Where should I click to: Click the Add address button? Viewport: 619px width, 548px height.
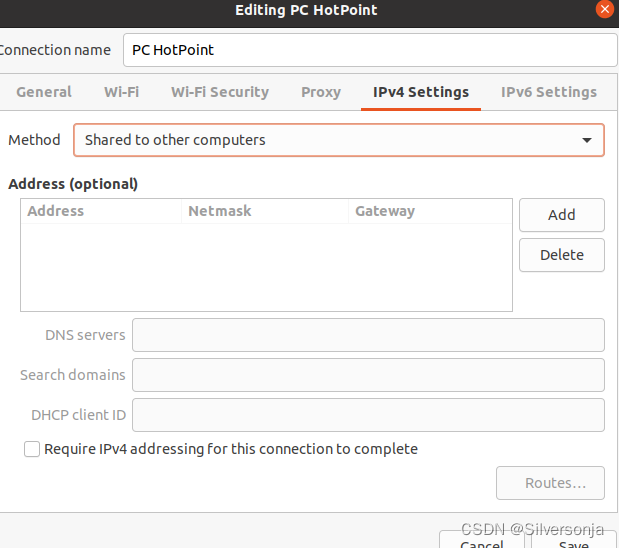[x=562, y=215]
